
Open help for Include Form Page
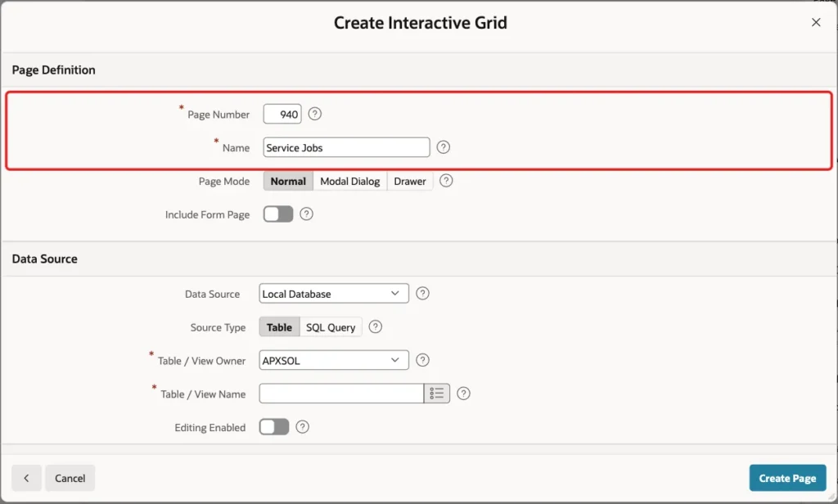coord(306,214)
